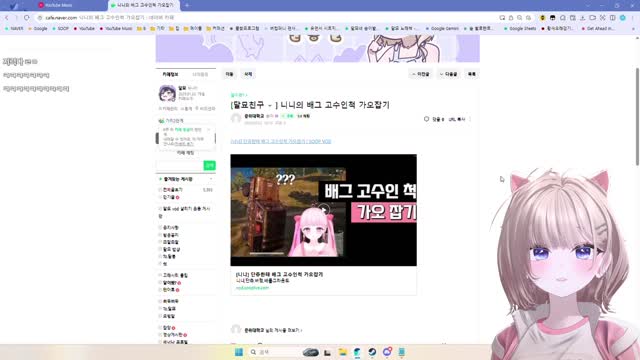Open the post's three-dot more menu

coord(470,119)
